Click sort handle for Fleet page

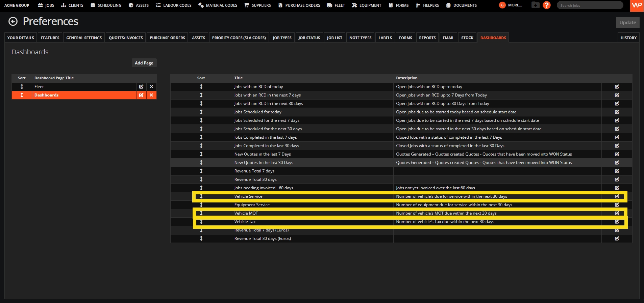click(22, 87)
